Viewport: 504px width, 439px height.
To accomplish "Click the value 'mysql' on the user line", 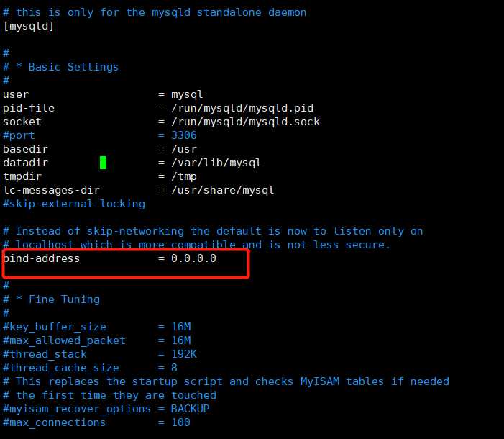I will click(187, 94).
